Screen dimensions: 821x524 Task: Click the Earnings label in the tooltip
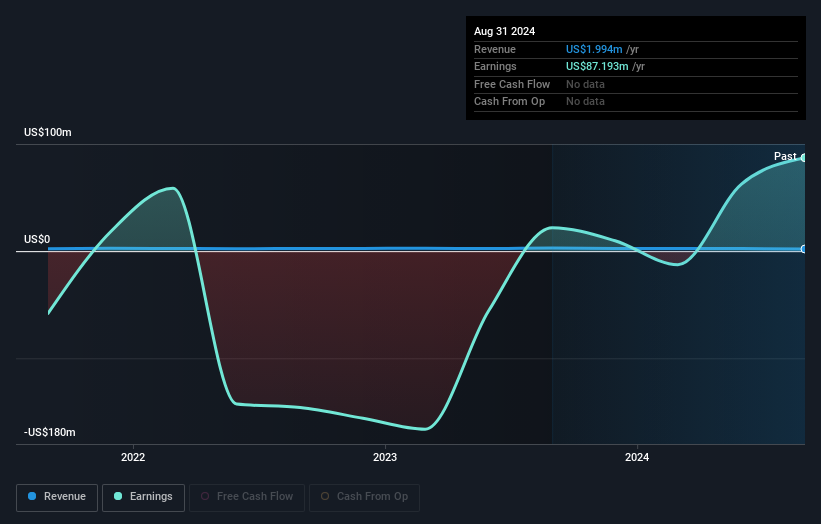click(495, 66)
